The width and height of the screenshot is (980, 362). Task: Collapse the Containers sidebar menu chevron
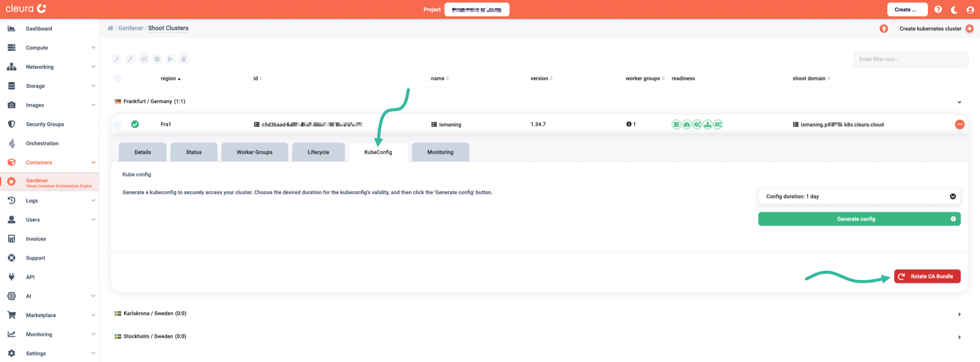93,162
